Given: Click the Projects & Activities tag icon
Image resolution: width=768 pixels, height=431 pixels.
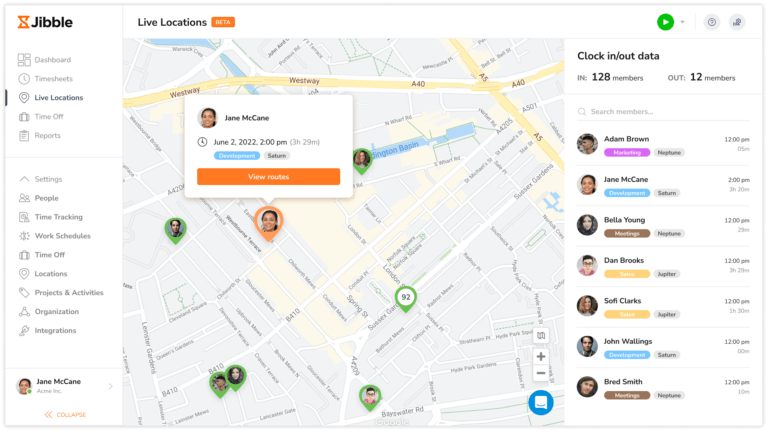Looking at the screenshot, I should (24, 293).
